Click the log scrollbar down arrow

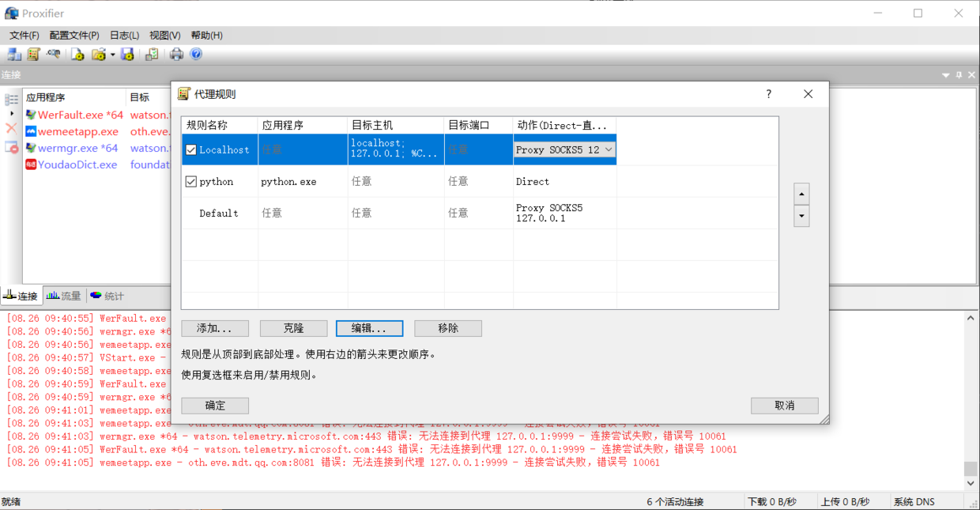point(971,483)
